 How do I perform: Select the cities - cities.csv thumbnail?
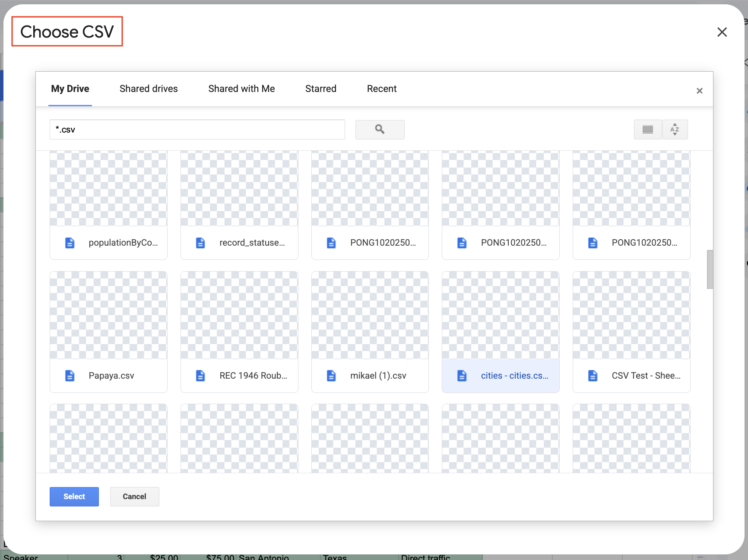(x=500, y=316)
